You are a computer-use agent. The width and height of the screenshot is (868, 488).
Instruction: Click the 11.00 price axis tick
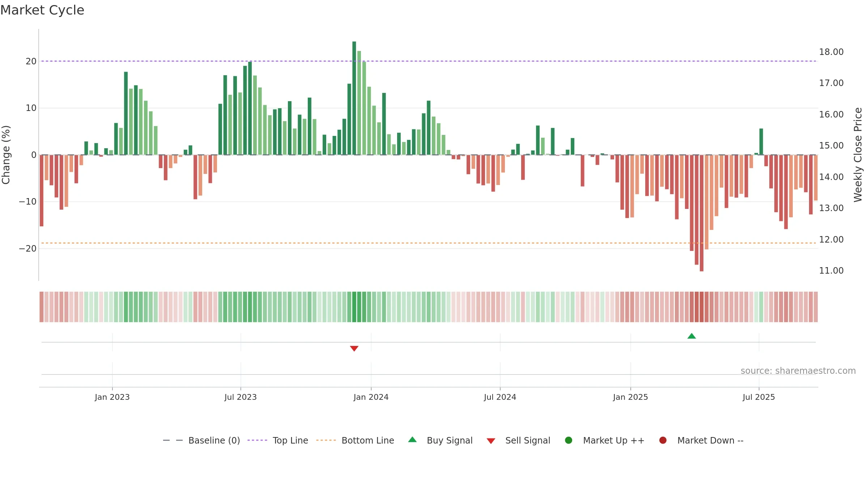pos(831,271)
